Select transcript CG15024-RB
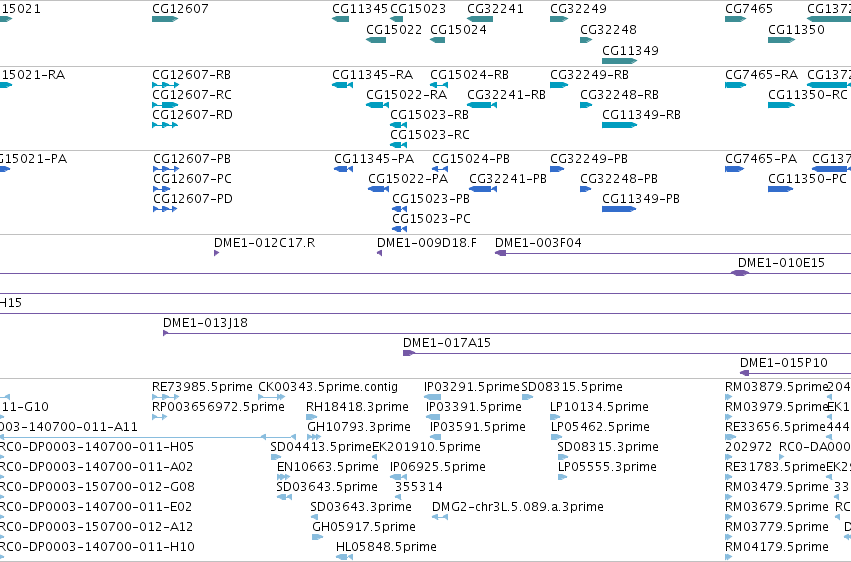 469,75
